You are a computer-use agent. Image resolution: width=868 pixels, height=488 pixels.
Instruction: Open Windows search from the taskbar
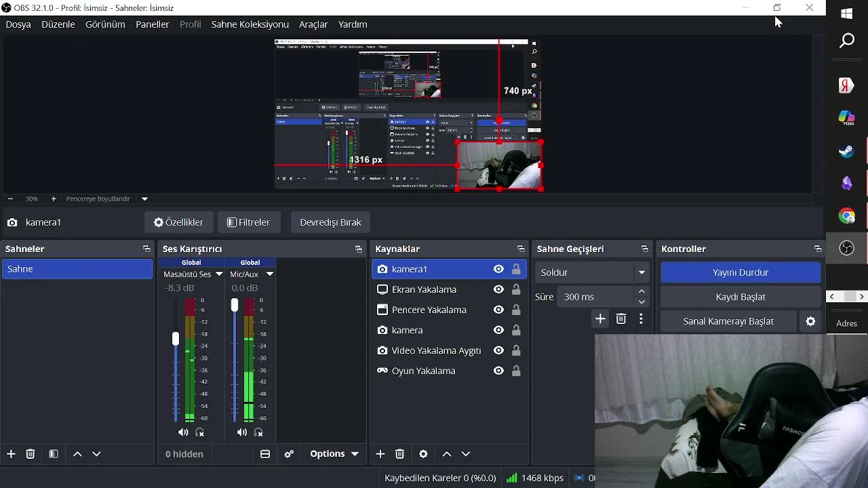tap(847, 41)
